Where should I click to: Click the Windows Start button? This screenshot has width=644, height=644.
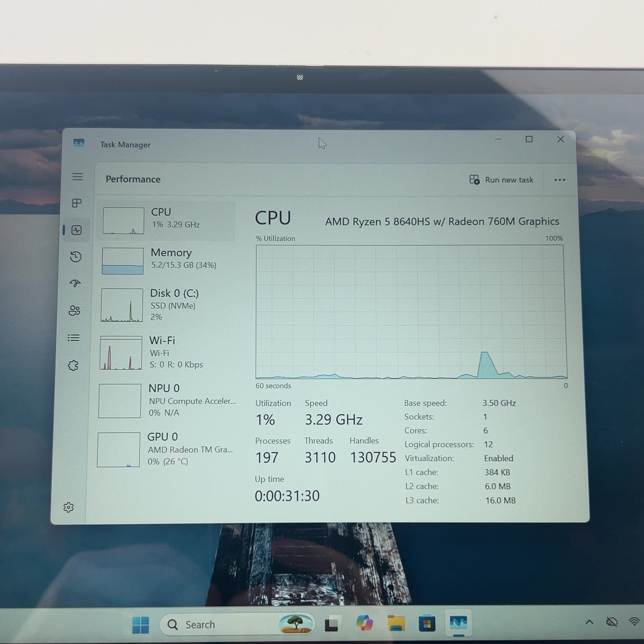pyautogui.click(x=141, y=625)
